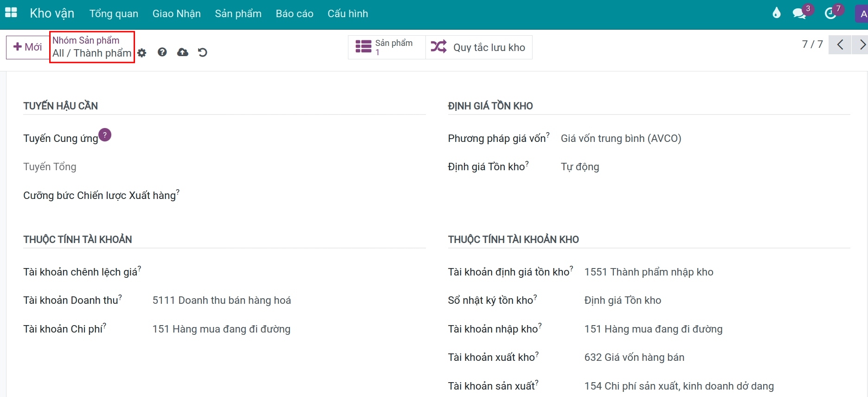Open Tài khoản sản xuất field 154
Screen dimensions: 868x397
click(679, 386)
